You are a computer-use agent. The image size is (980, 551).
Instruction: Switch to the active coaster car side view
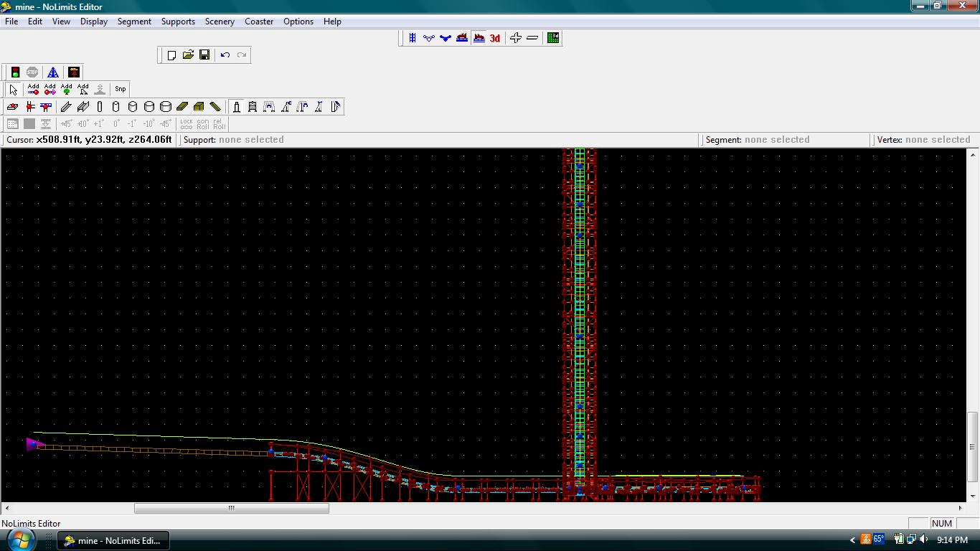click(x=479, y=38)
